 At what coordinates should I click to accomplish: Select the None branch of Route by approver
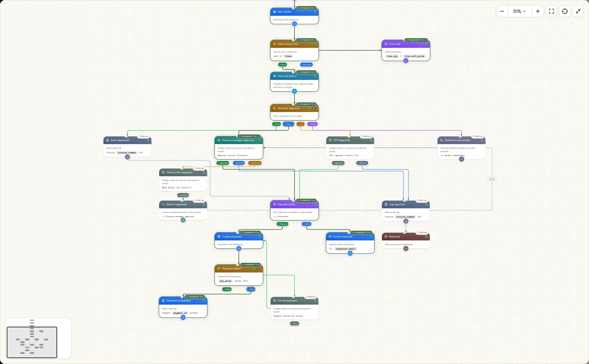(x=276, y=124)
